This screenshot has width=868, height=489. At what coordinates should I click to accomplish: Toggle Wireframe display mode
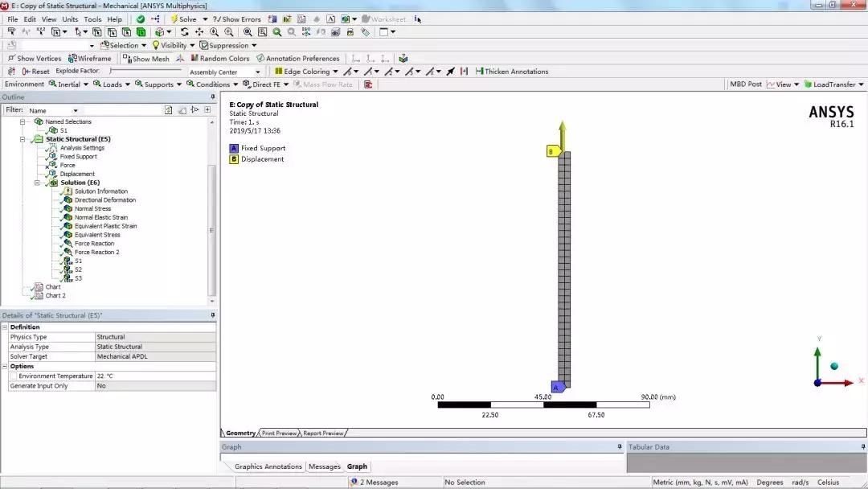coord(90,58)
